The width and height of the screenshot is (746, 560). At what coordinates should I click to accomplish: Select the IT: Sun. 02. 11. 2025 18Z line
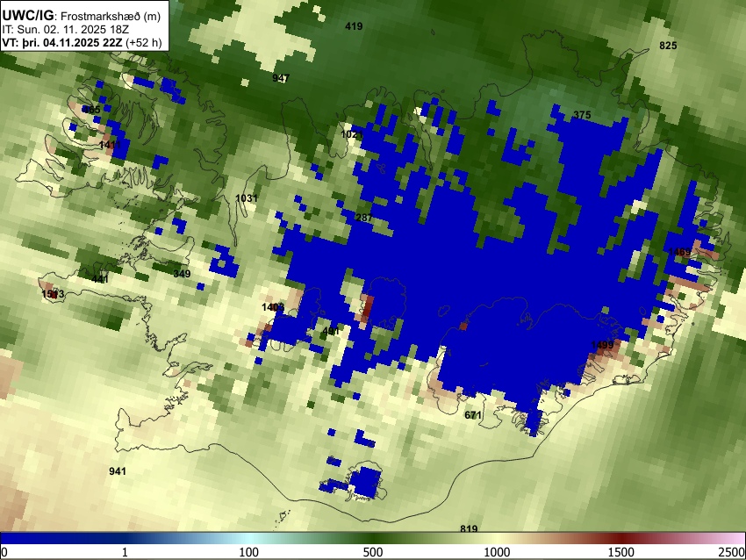tap(66, 30)
